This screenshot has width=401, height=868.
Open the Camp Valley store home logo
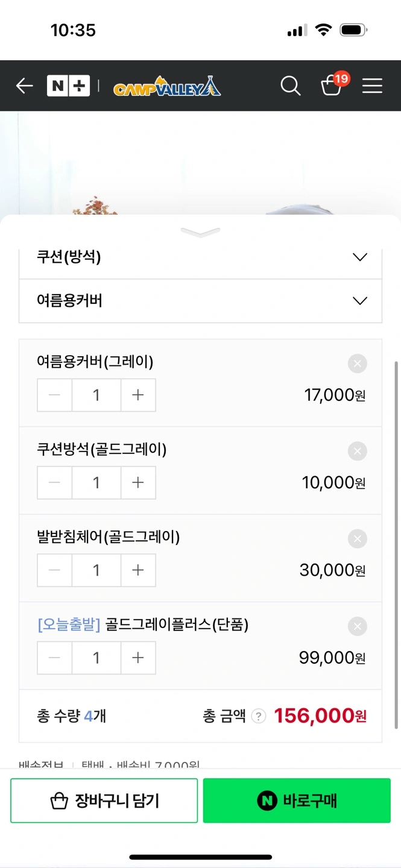(167, 86)
